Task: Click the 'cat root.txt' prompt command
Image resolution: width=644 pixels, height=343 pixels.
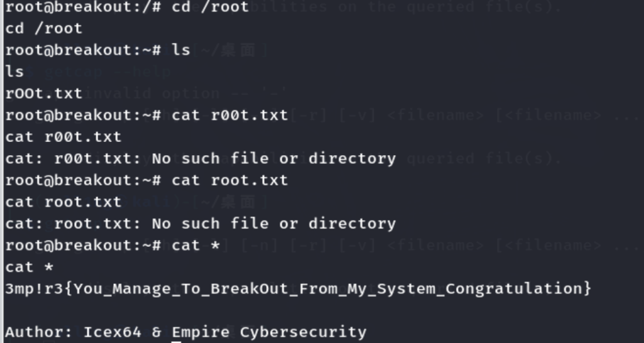Action: [x=230, y=181]
